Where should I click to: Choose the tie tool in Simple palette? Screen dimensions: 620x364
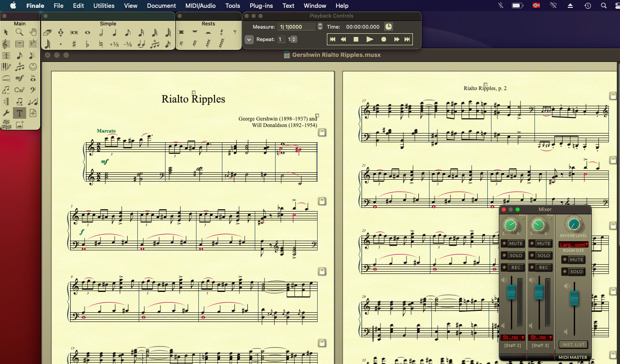[x=141, y=44]
